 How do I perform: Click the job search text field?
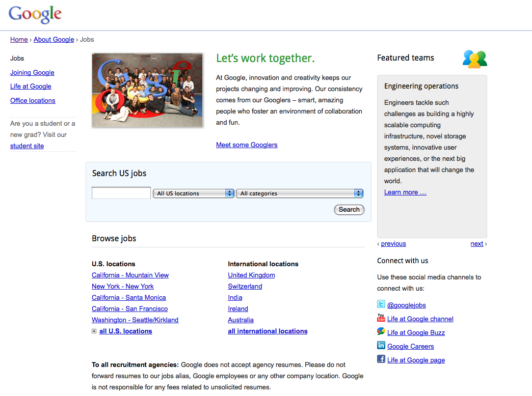(x=121, y=193)
